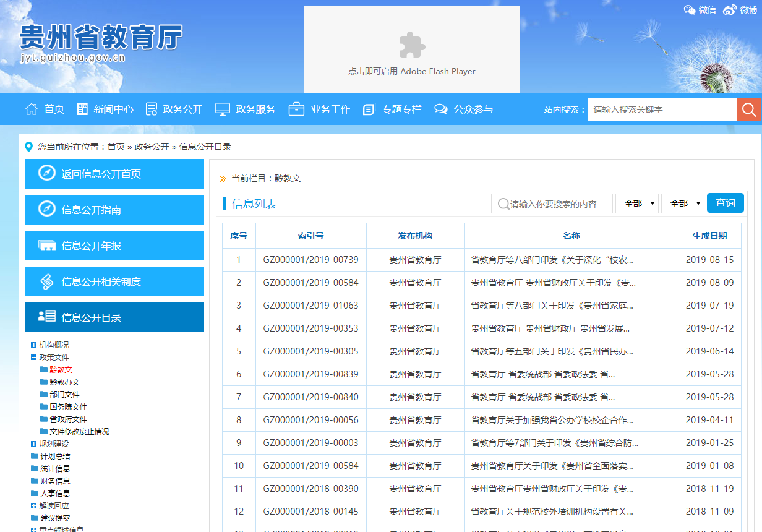The image size is (762, 532).
Task: Expand the 机构概况 tree node
Action: pos(33,345)
